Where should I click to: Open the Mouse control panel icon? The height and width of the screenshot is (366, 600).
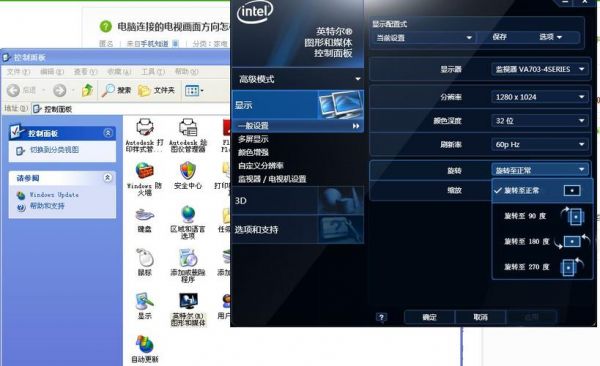pyautogui.click(x=145, y=263)
